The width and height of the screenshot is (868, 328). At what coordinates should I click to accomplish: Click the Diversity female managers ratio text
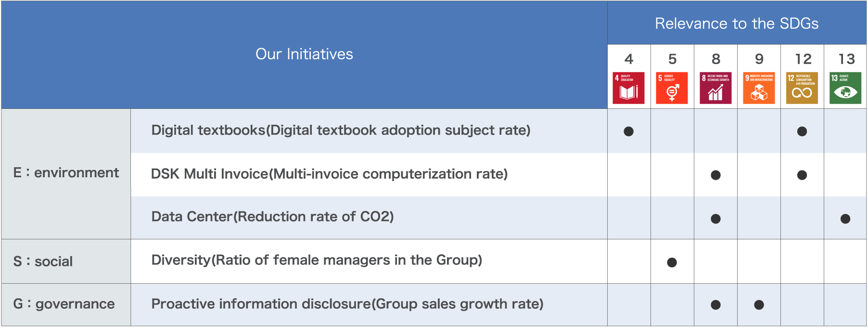pos(317,260)
